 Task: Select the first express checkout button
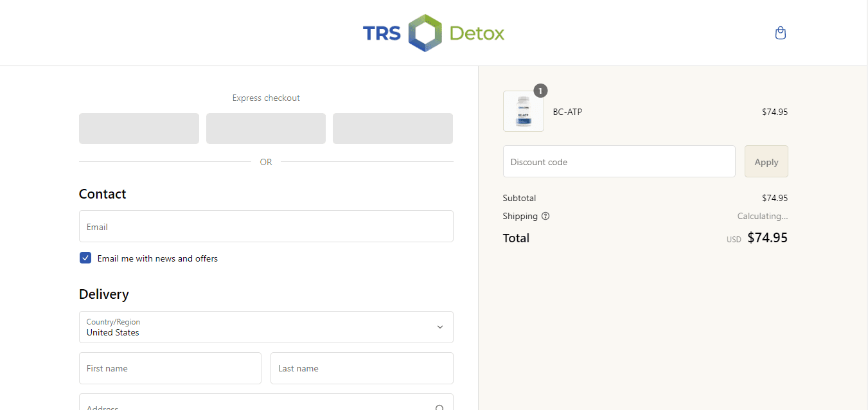point(139,129)
